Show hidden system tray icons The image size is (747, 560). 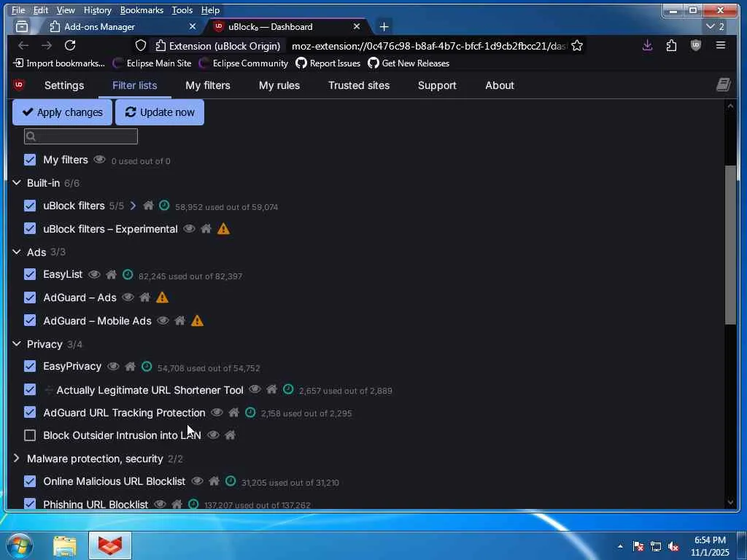[x=620, y=546]
